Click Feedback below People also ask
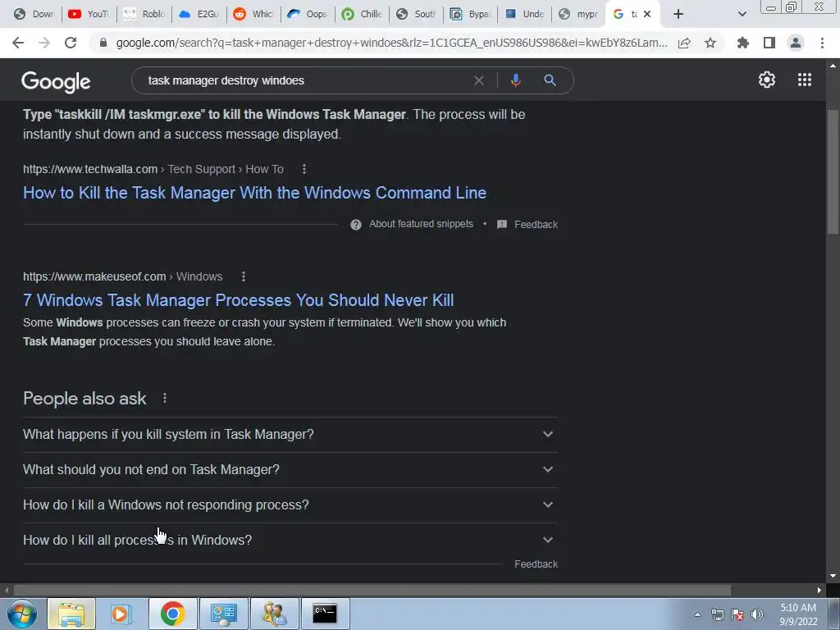The width and height of the screenshot is (840, 630). (536, 564)
